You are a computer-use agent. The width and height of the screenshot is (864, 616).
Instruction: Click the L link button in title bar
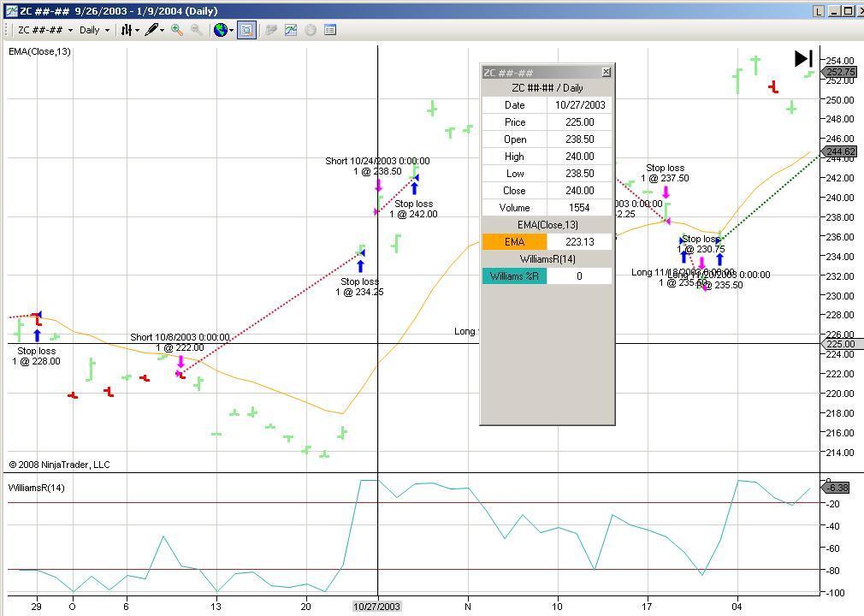tap(819, 11)
